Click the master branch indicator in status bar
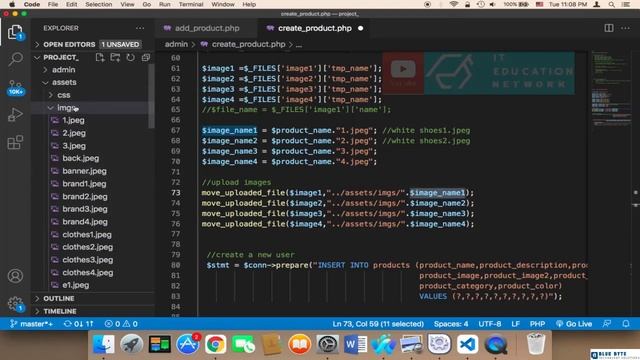 coord(31,324)
